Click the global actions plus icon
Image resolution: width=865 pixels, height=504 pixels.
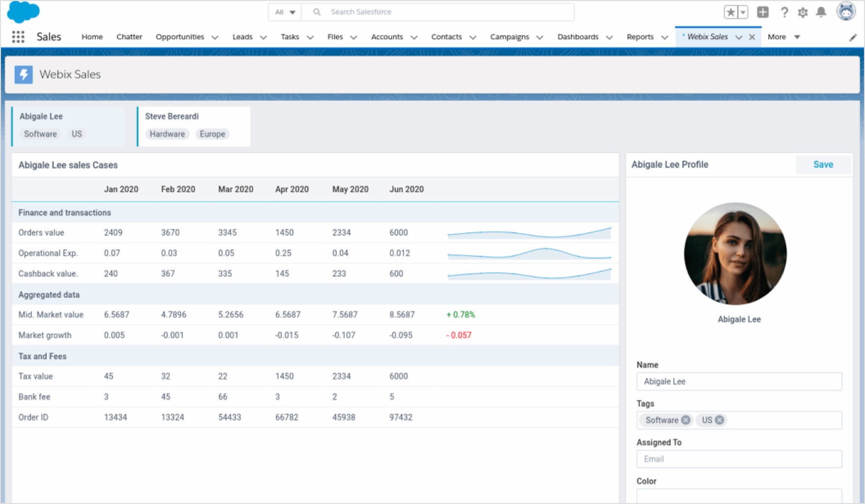(763, 12)
